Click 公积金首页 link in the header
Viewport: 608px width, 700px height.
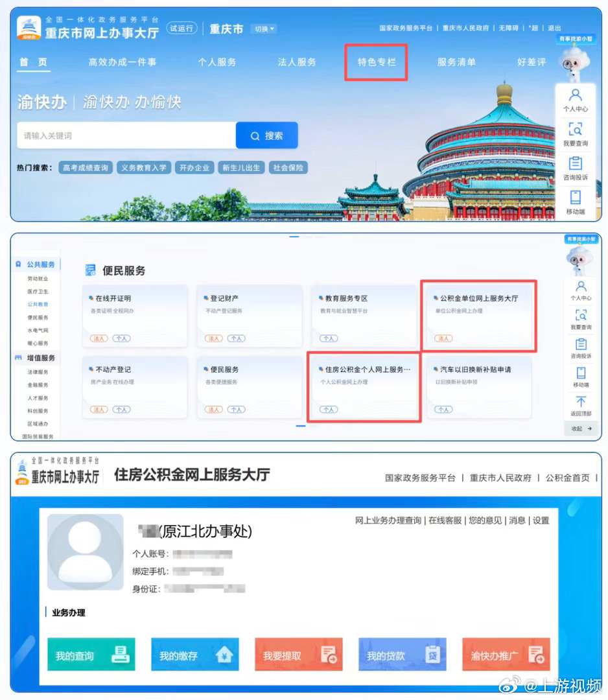click(x=567, y=478)
